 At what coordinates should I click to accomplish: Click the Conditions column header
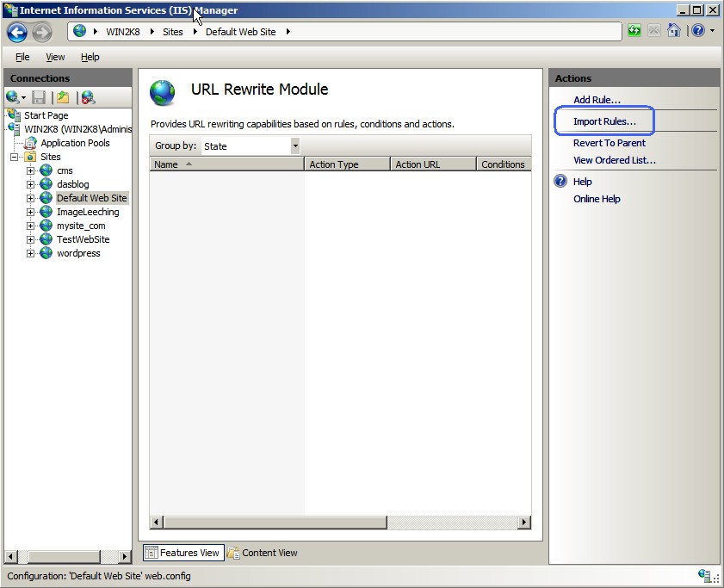tap(504, 164)
